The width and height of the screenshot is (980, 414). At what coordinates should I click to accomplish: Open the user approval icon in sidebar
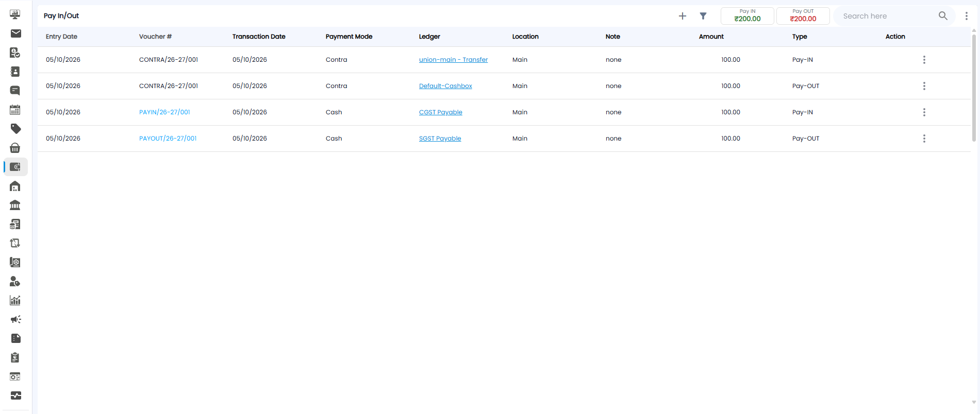tap(15, 53)
